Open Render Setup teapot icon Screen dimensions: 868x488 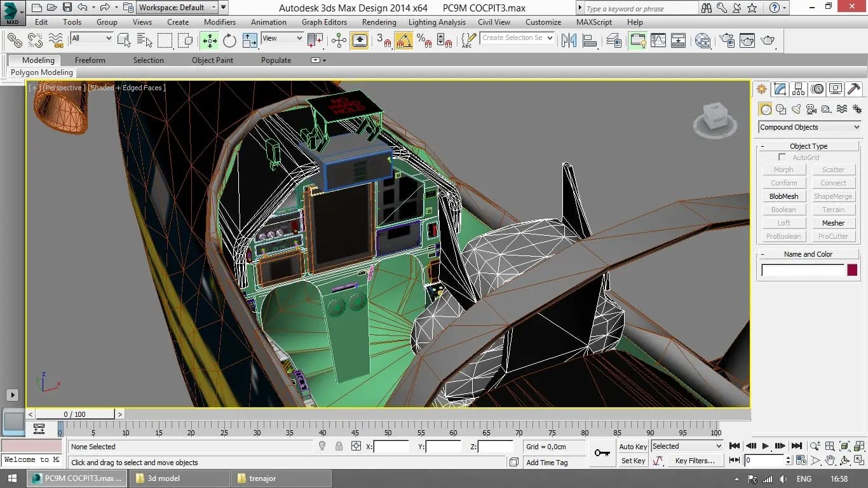click(x=727, y=41)
